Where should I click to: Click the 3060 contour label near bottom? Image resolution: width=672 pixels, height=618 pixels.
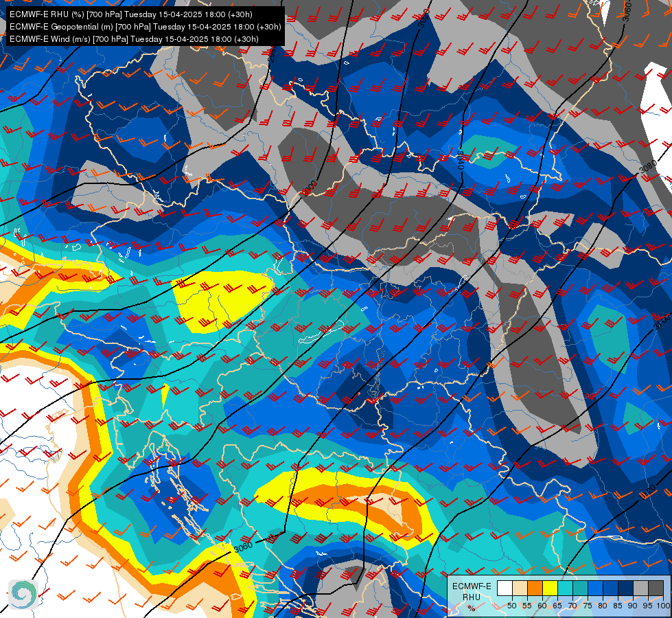point(243,547)
